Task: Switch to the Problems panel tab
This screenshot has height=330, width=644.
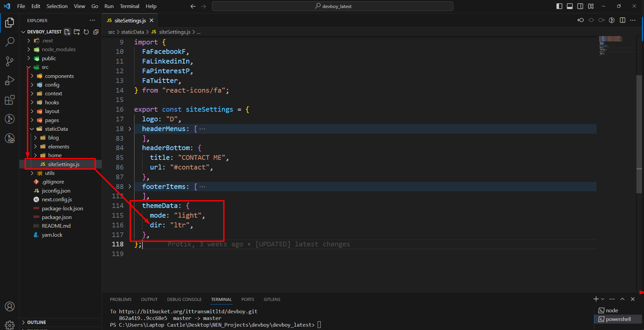Action: (x=120, y=299)
